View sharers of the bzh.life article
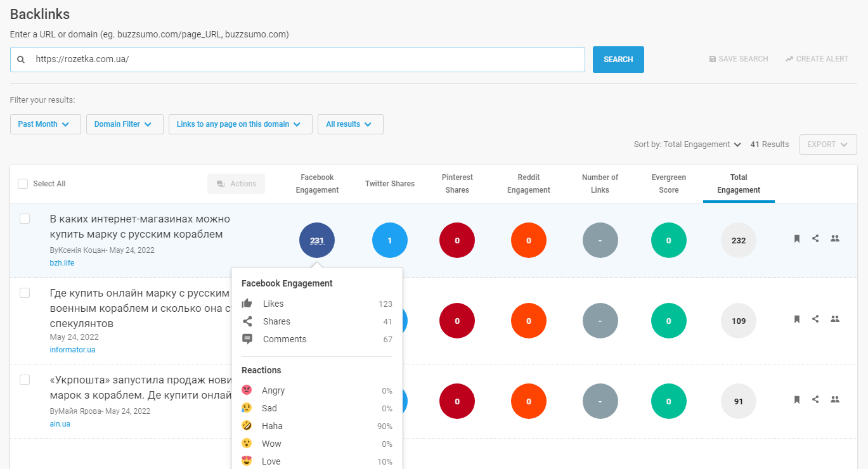The width and height of the screenshot is (868, 469). pyautogui.click(x=835, y=238)
